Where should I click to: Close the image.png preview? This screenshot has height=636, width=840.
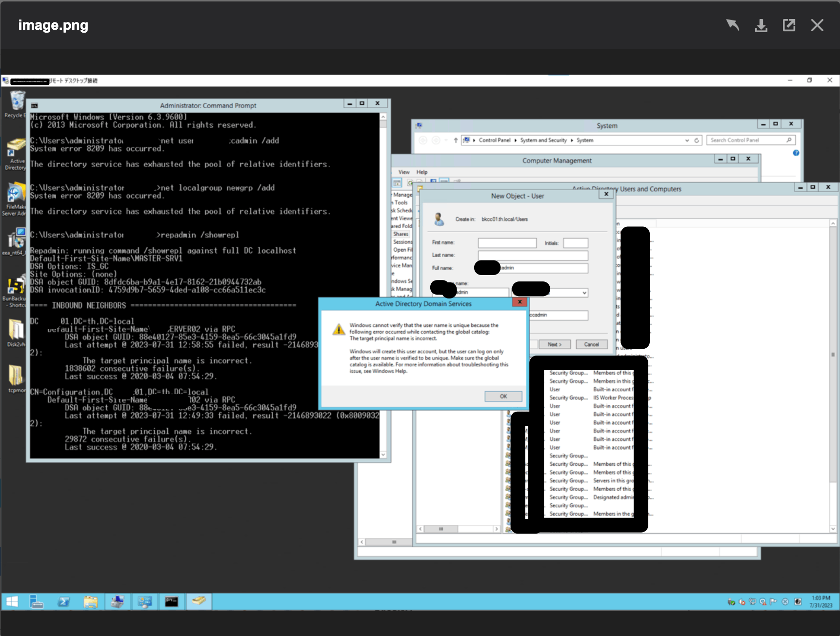[x=817, y=25]
